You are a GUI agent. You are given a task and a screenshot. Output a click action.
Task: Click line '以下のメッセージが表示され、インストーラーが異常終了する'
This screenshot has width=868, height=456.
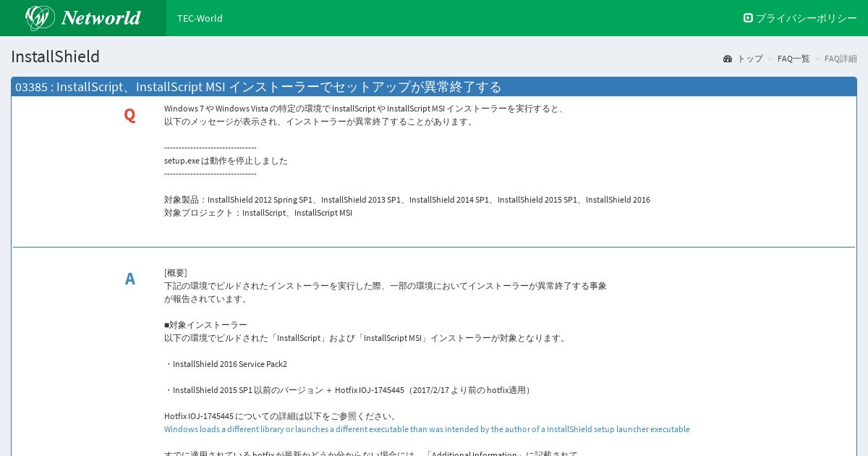[x=320, y=122]
